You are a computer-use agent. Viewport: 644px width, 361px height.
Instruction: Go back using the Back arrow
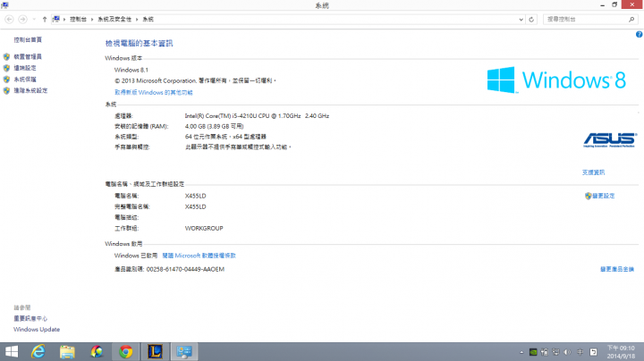coord(9,20)
